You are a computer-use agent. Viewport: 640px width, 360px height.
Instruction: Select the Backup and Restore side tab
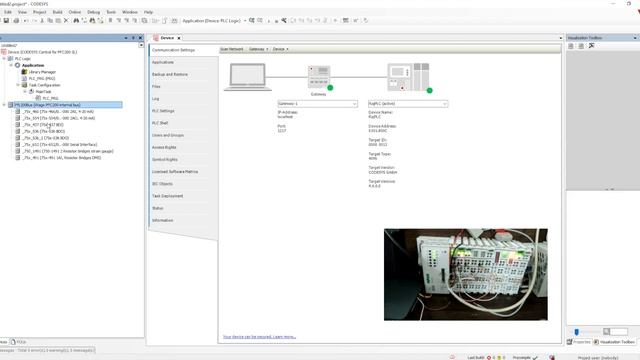click(x=170, y=74)
